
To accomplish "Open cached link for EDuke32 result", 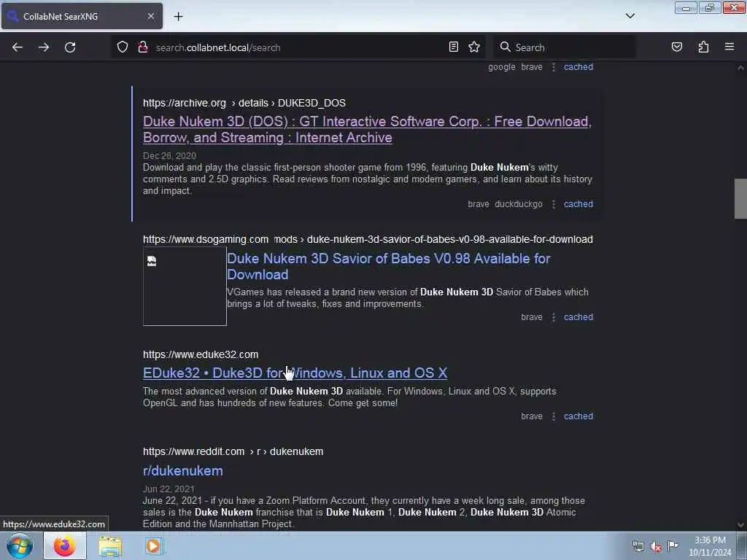I will click(578, 416).
